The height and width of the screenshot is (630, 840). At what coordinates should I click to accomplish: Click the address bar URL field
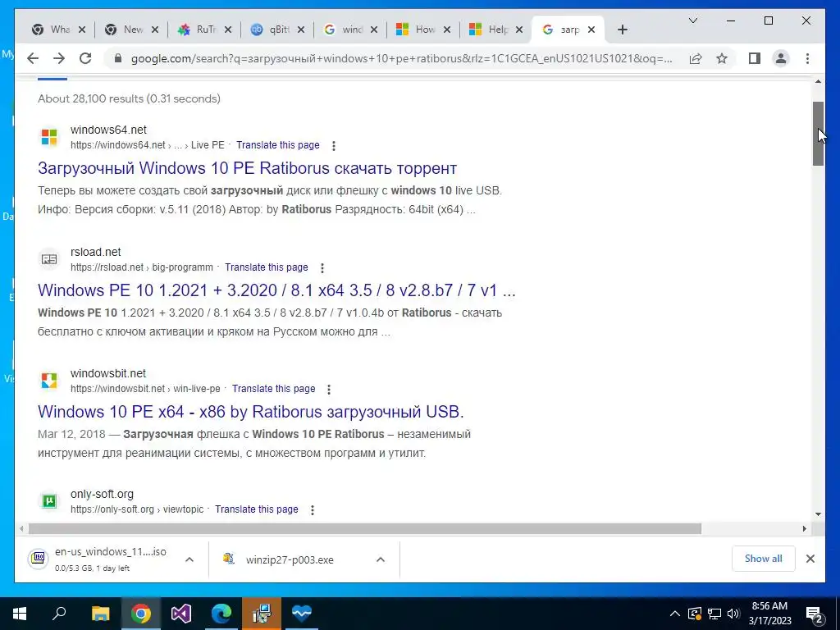(402, 58)
